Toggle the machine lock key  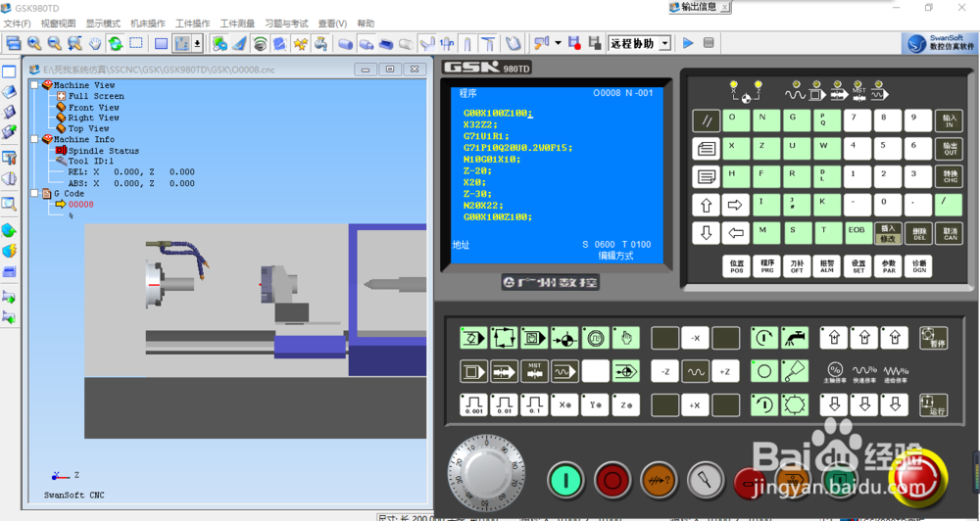(x=504, y=371)
